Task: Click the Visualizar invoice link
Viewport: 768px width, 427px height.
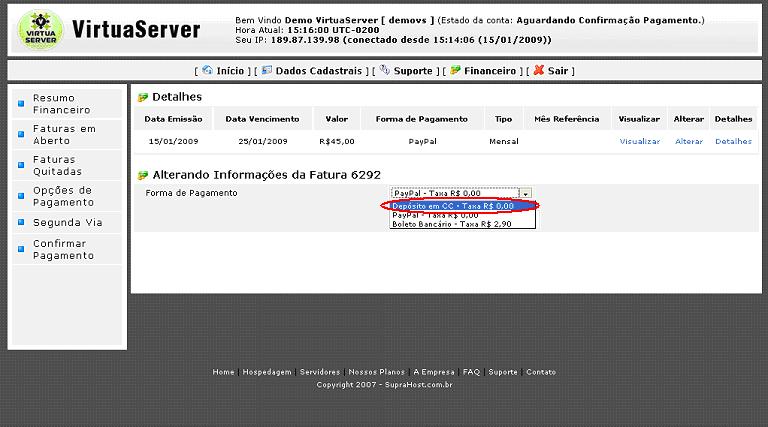Action: pyautogui.click(x=639, y=142)
